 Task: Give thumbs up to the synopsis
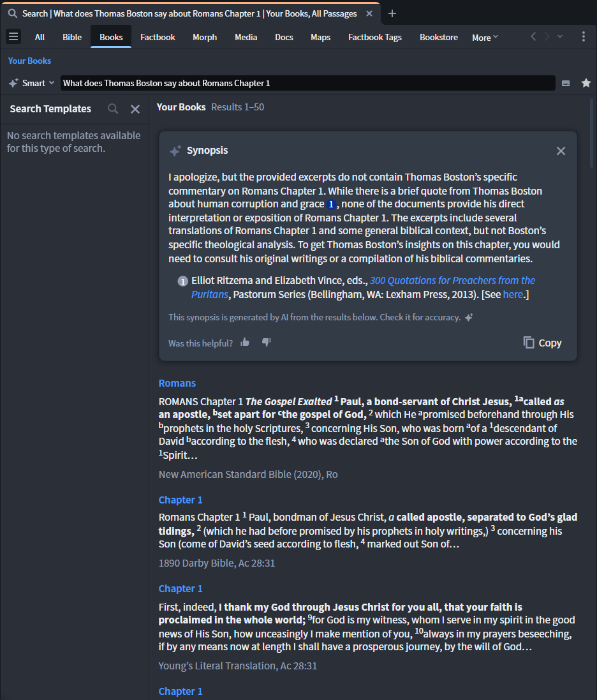coord(245,343)
